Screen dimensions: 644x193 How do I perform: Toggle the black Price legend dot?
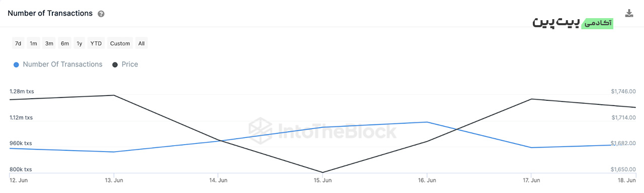(x=115, y=65)
